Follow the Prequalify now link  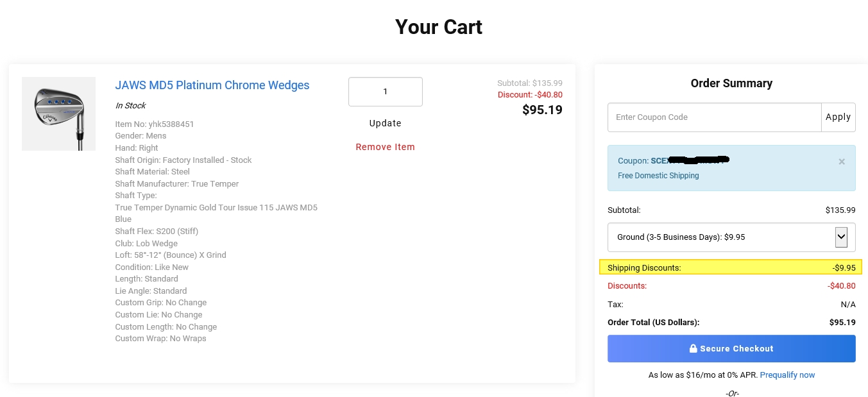pyautogui.click(x=787, y=375)
